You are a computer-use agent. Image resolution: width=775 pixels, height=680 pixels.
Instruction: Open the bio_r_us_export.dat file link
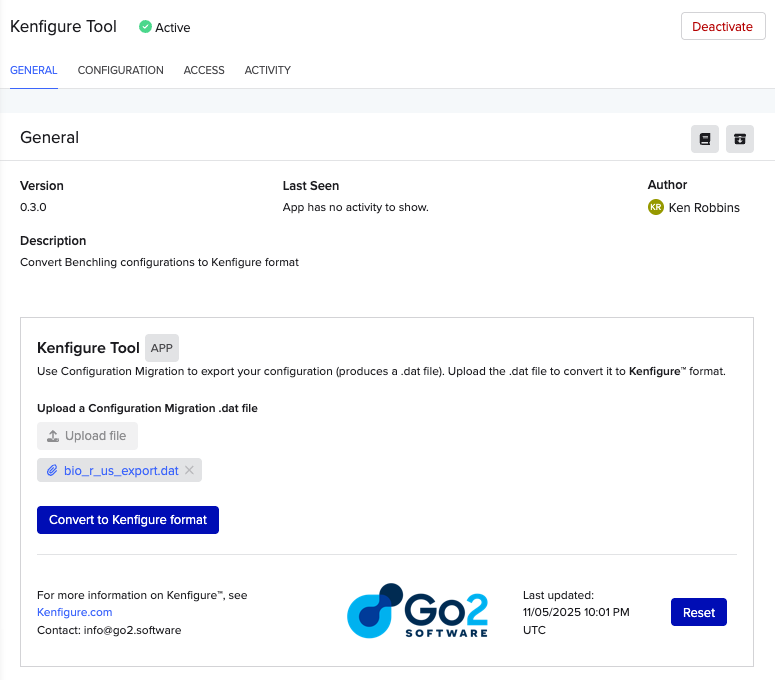121,470
